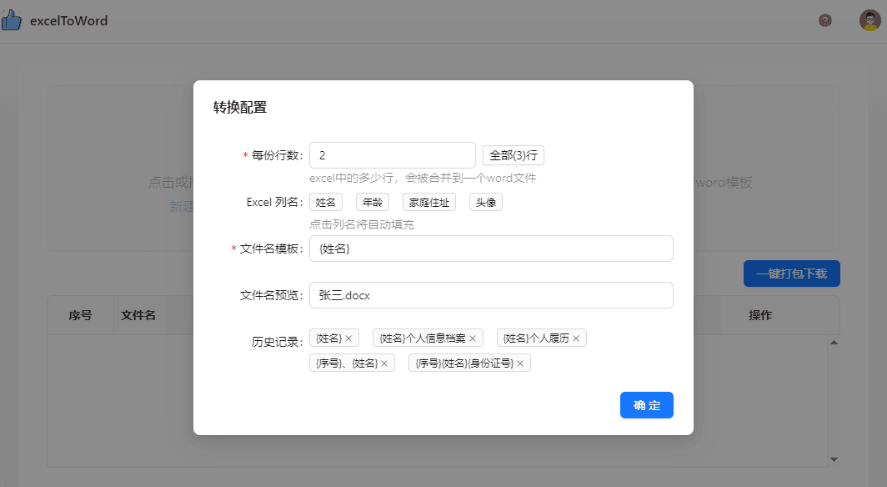Remove the {姓名} history tag
Screen dimensions: 887x487
pyautogui.click(x=349, y=339)
